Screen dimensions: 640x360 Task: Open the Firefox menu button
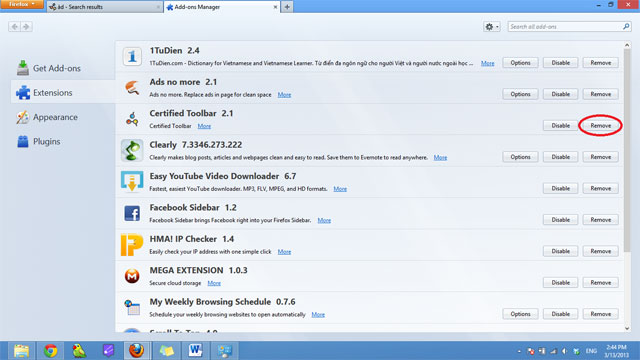22,4
